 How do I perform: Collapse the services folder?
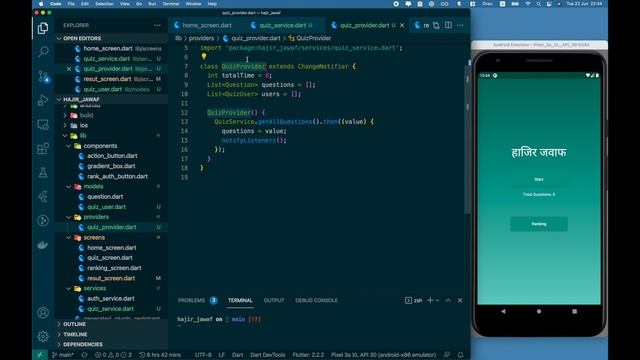point(94,288)
